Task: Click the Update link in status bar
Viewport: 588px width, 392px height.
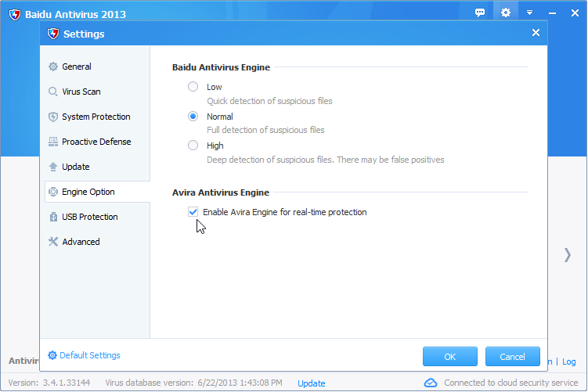Action: [312, 383]
